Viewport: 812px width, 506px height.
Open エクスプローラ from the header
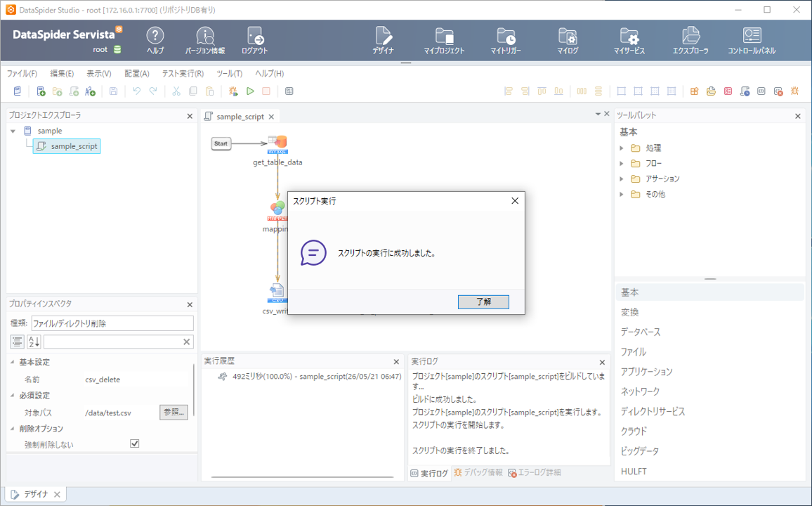(x=690, y=40)
